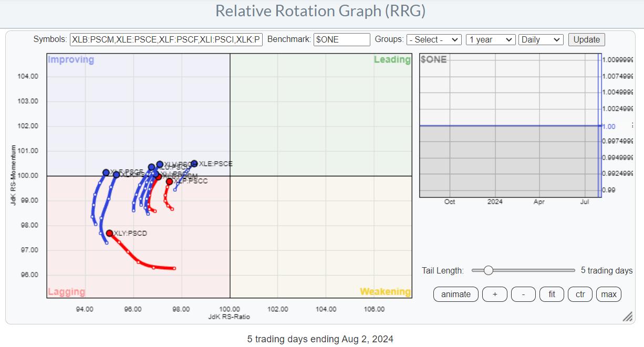Click the resize handle at panel corner
The image size is (644, 347).
[627, 317]
